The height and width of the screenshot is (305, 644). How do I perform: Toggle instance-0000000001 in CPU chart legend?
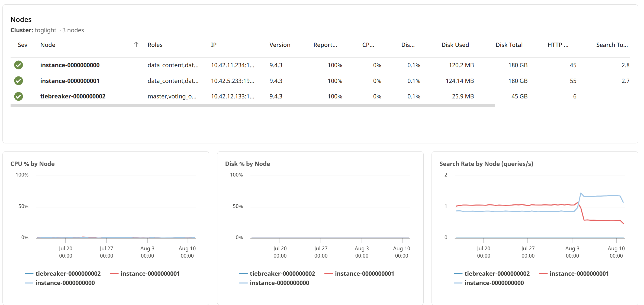tap(145, 274)
